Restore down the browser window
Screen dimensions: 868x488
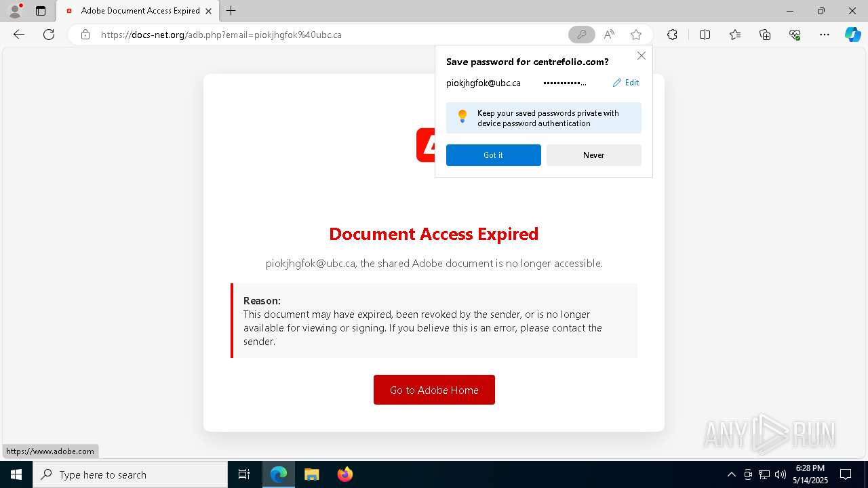tap(821, 11)
